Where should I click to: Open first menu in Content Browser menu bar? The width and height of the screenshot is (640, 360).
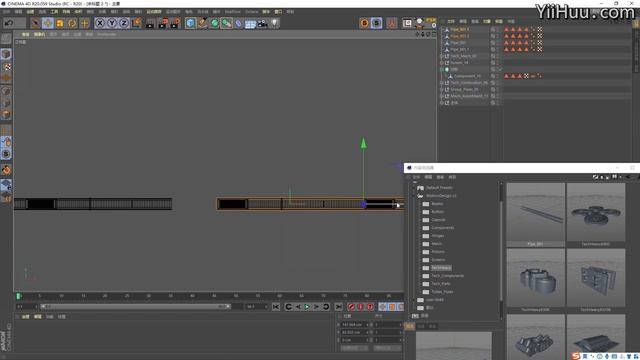click(x=416, y=177)
